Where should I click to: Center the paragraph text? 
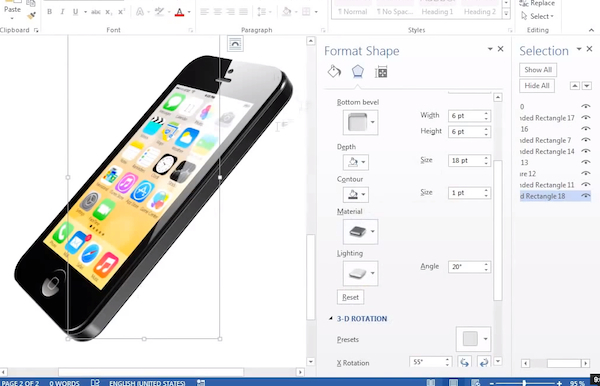point(218,12)
